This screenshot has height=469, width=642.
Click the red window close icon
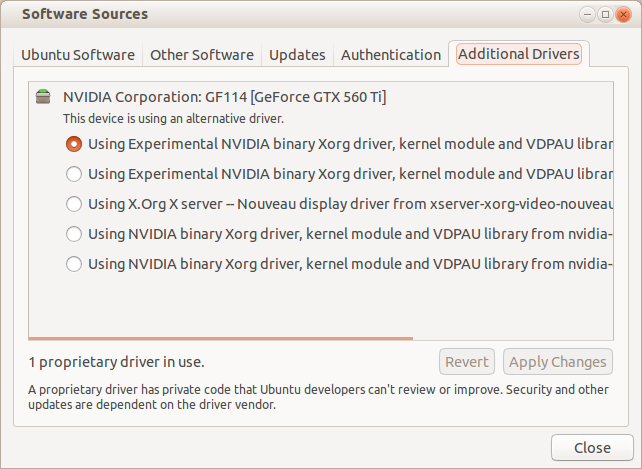click(623, 15)
